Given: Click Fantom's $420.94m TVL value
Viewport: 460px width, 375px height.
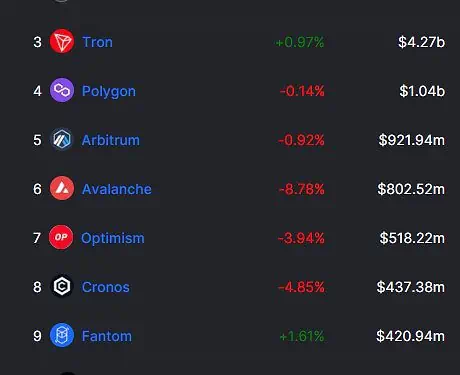Looking at the screenshot, I should pos(410,336).
